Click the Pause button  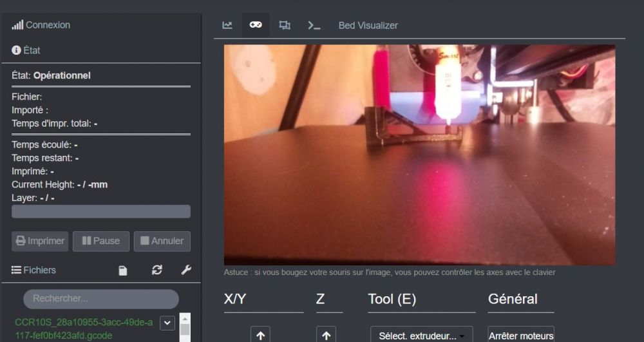click(101, 241)
